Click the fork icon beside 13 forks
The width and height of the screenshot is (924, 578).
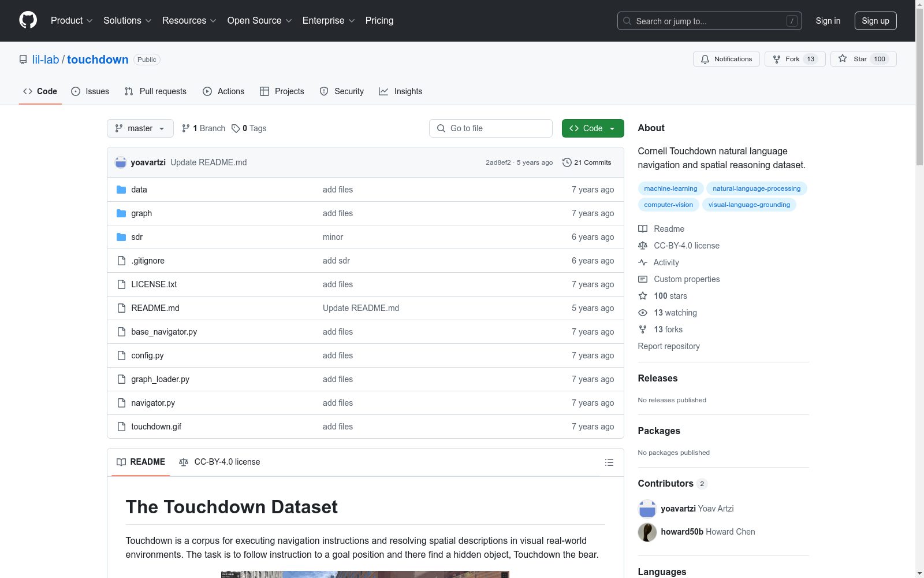click(643, 329)
